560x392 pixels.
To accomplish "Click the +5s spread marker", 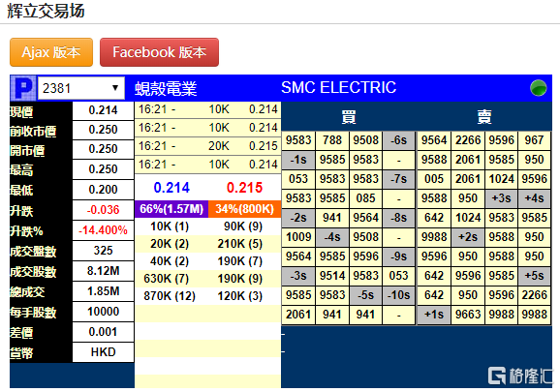I will [x=534, y=276].
